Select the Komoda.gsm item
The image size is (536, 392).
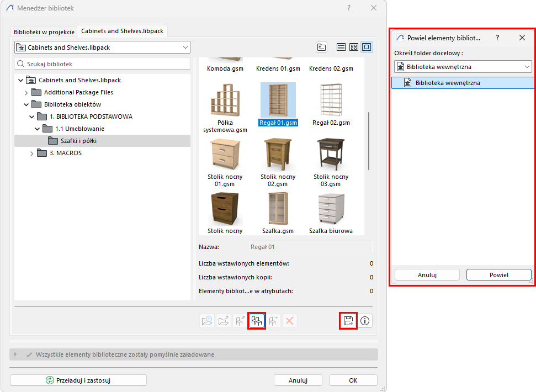pos(225,66)
